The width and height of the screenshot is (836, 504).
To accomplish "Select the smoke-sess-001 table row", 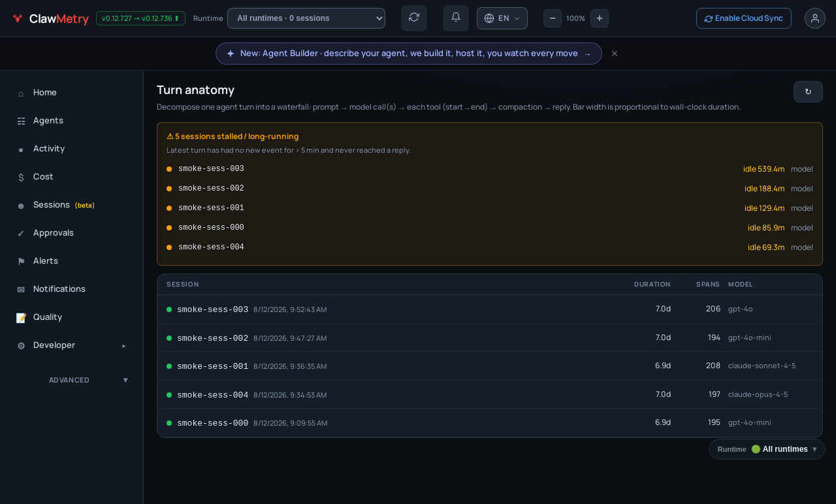I will [490, 366].
